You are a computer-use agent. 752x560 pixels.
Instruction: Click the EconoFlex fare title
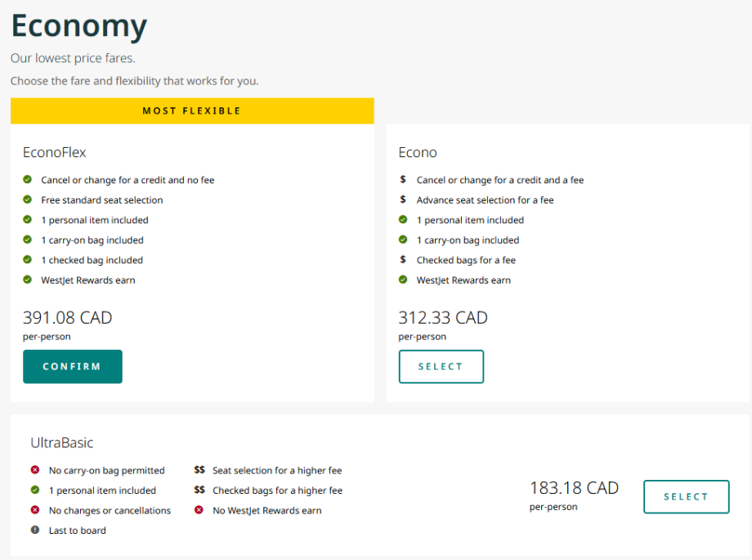click(x=55, y=152)
